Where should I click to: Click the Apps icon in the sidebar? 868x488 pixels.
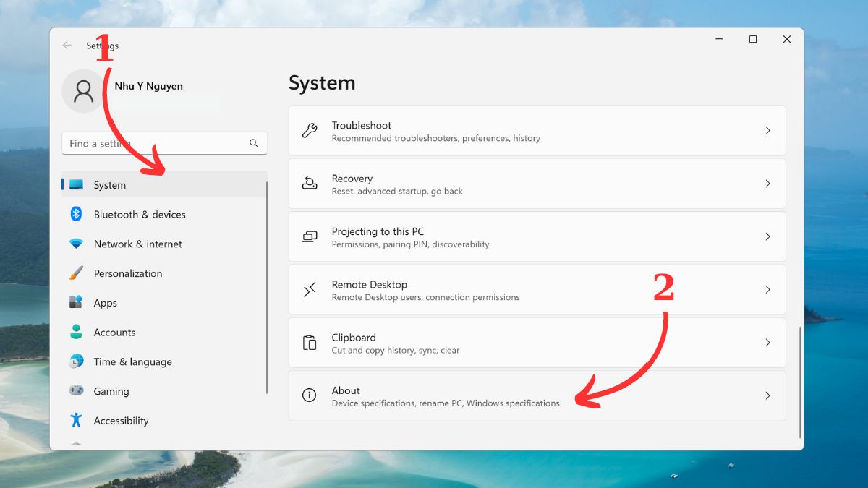pos(76,303)
